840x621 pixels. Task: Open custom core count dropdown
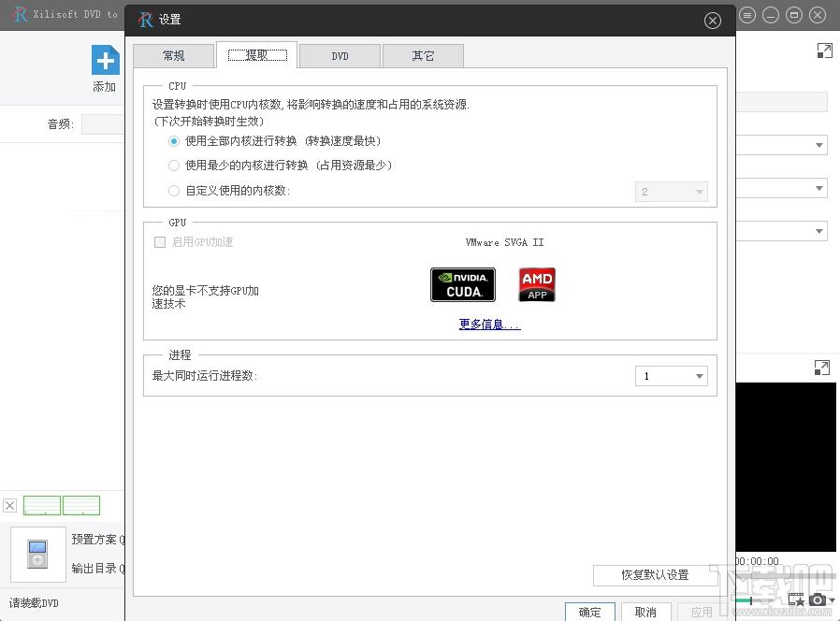[x=672, y=192]
